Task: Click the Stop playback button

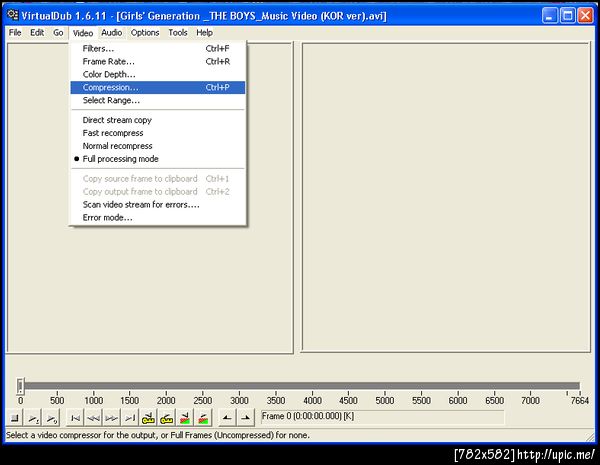Action: [15, 418]
